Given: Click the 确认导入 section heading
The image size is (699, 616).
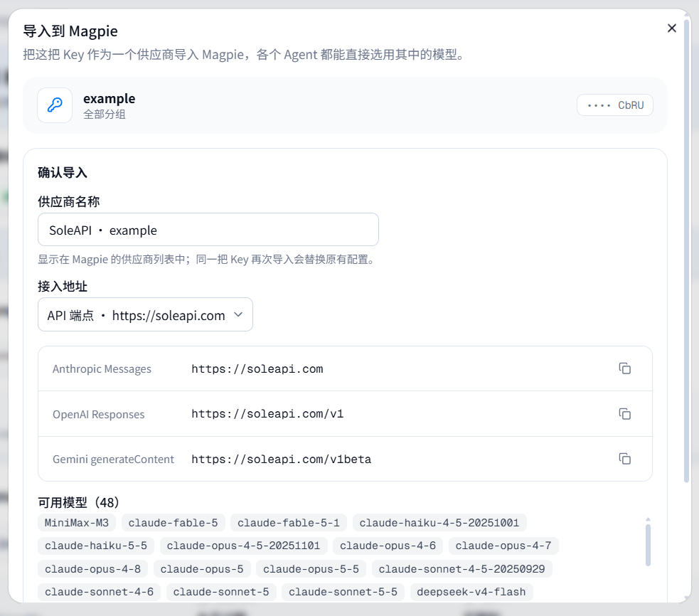Looking at the screenshot, I should [63, 173].
